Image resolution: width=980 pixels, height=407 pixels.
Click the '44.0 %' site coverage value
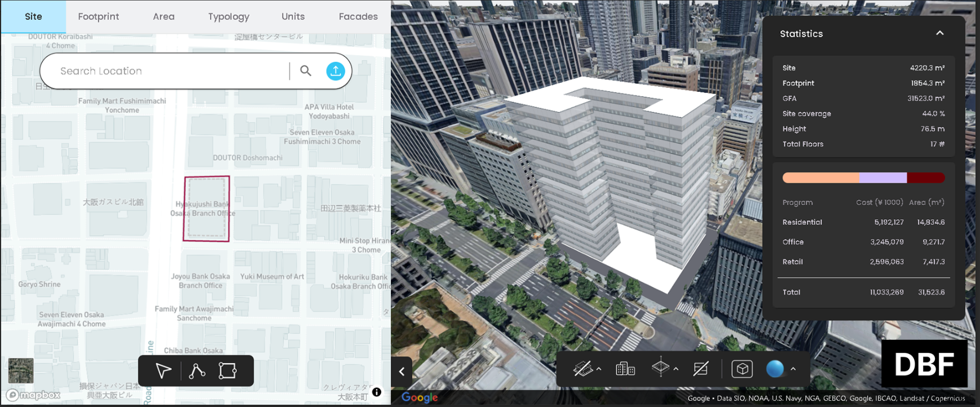pyautogui.click(x=933, y=113)
